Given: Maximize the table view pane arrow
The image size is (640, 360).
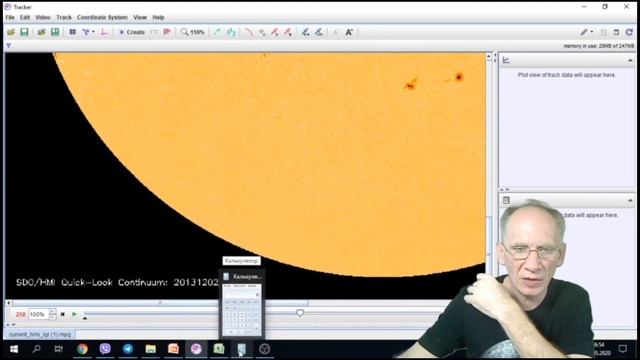Looking at the screenshot, I should [x=630, y=200].
